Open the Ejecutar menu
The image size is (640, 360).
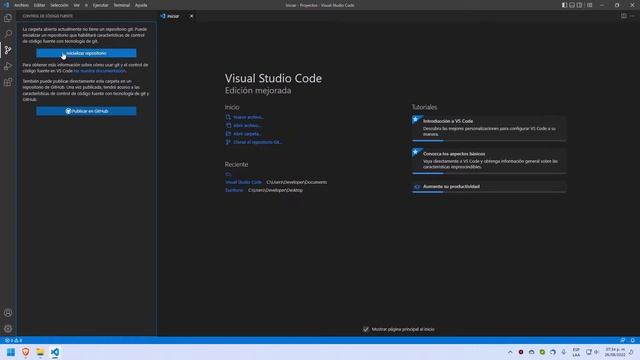[100, 5]
